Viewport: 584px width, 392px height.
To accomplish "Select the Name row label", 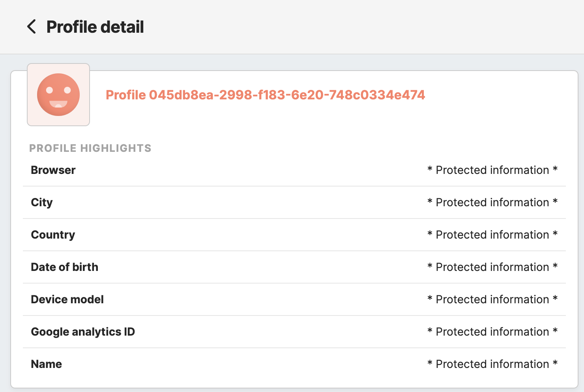I will 47,364.
